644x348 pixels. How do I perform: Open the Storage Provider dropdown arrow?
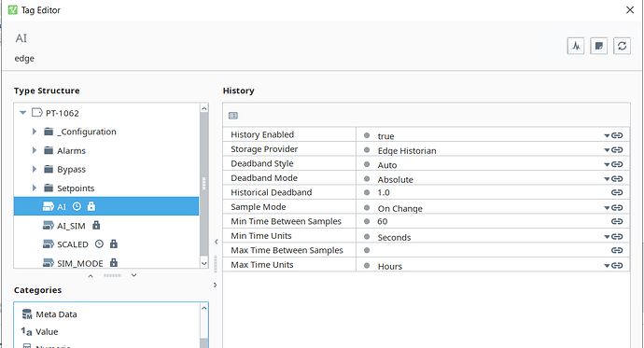607,150
